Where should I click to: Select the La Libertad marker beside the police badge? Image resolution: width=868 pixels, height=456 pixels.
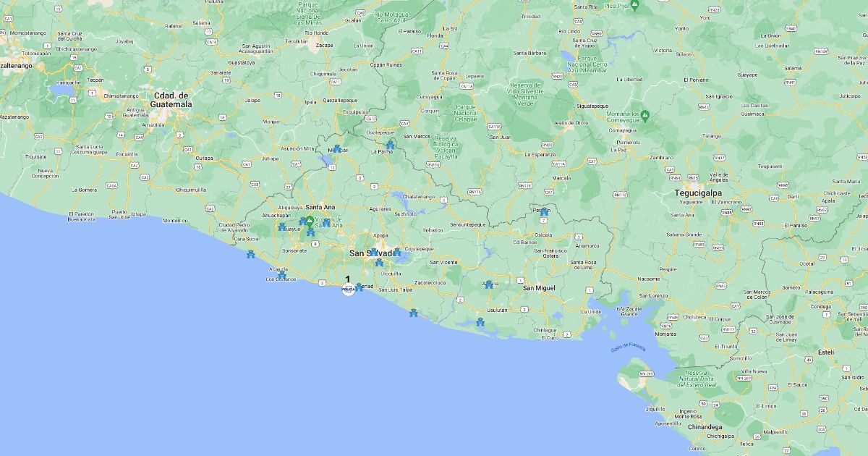click(x=359, y=287)
